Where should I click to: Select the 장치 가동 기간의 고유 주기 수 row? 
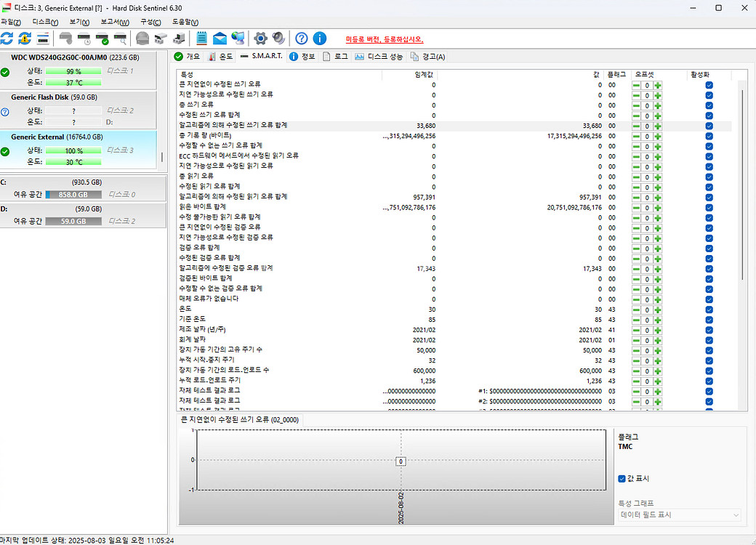[x=453, y=350]
